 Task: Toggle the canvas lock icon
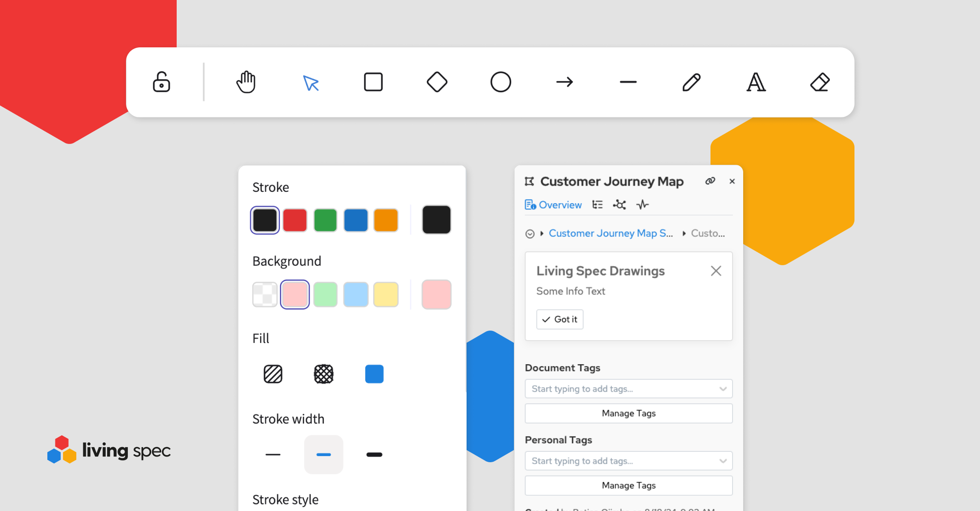pos(162,82)
